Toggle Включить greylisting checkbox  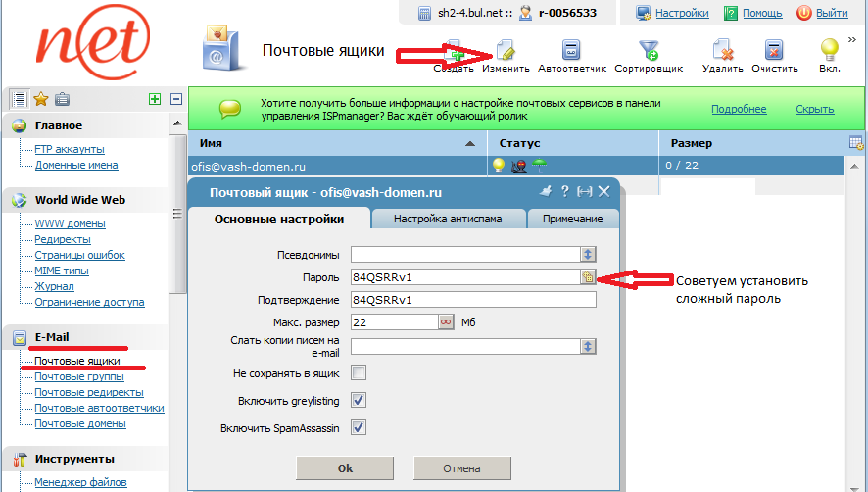(x=359, y=400)
